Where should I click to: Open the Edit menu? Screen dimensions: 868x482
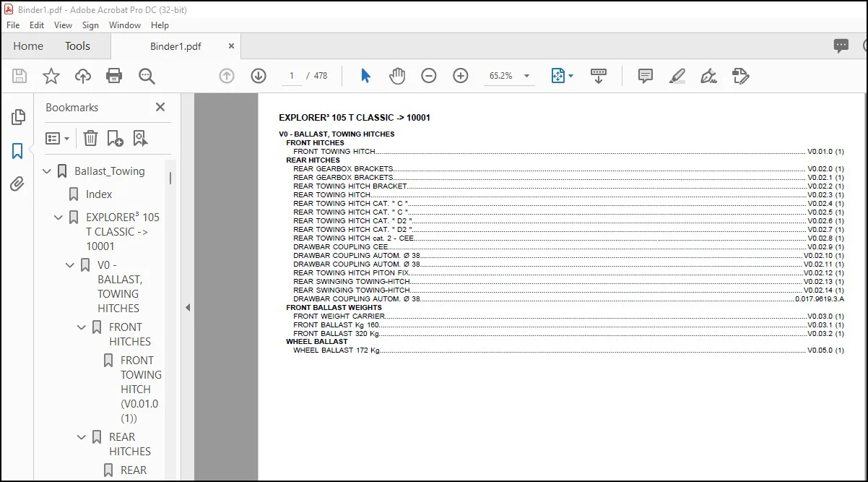click(x=37, y=25)
